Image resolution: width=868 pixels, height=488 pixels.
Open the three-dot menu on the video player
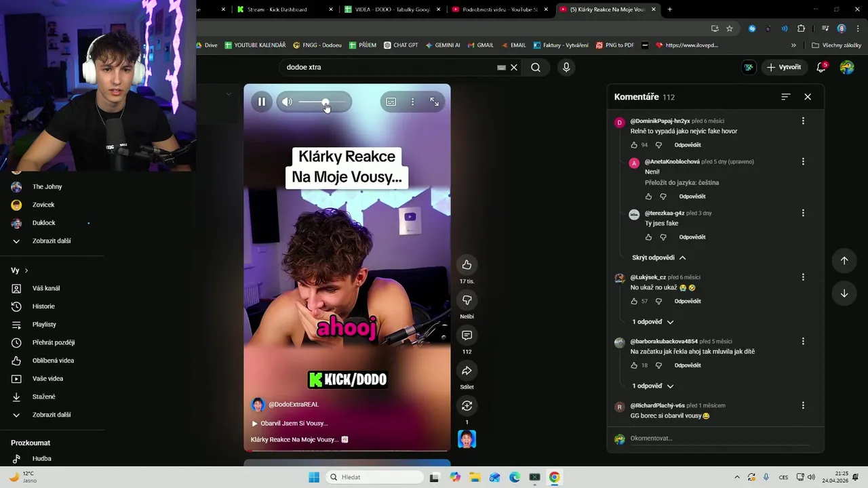pyautogui.click(x=412, y=102)
